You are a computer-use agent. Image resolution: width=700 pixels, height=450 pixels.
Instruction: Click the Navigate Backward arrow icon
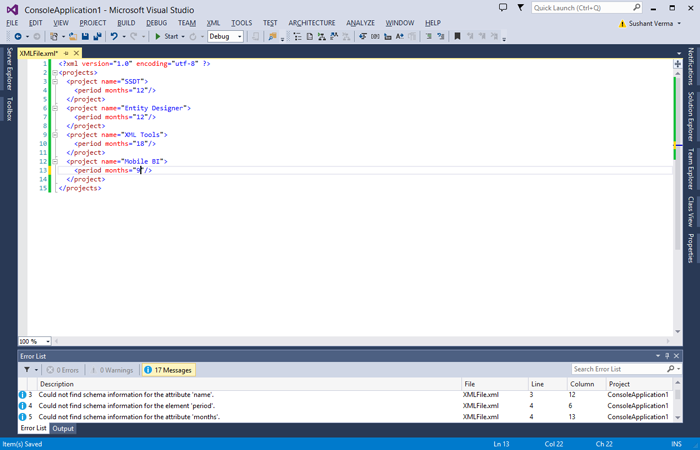tap(18, 36)
